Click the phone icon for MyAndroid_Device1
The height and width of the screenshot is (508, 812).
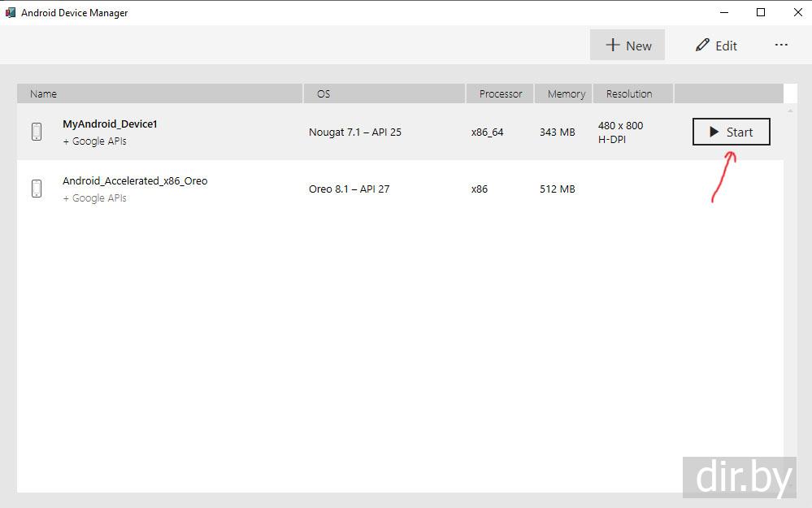click(x=37, y=132)
